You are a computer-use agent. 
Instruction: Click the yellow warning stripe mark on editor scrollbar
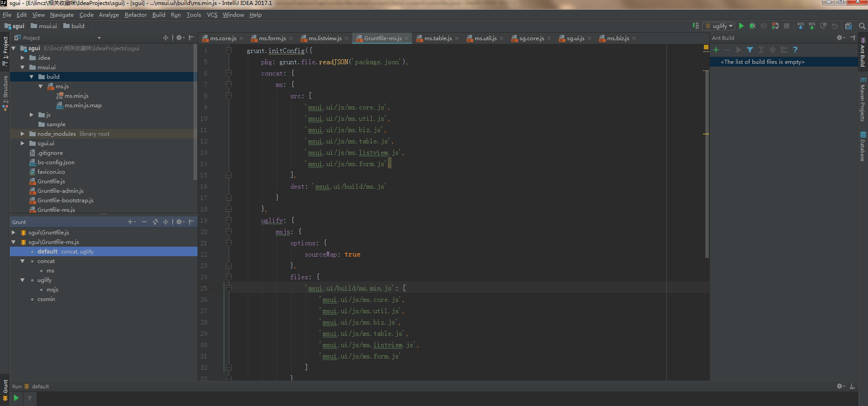[706, 134]
